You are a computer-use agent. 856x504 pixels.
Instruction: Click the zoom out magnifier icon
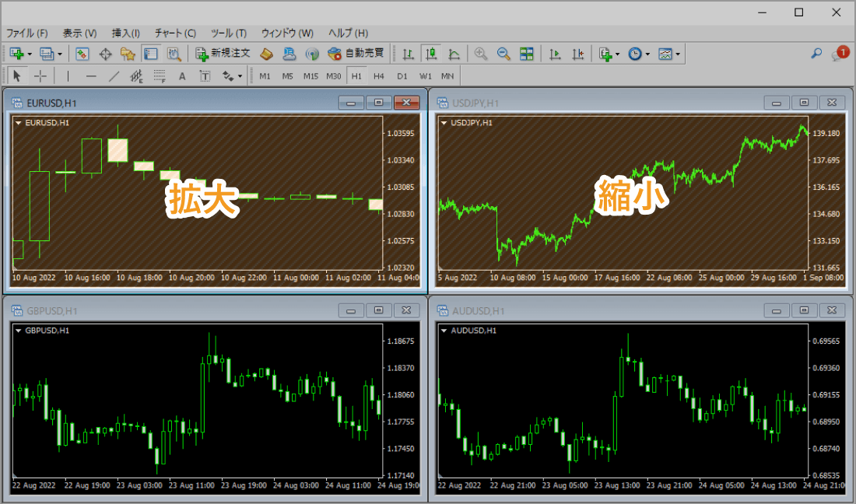tap(503, 54)
